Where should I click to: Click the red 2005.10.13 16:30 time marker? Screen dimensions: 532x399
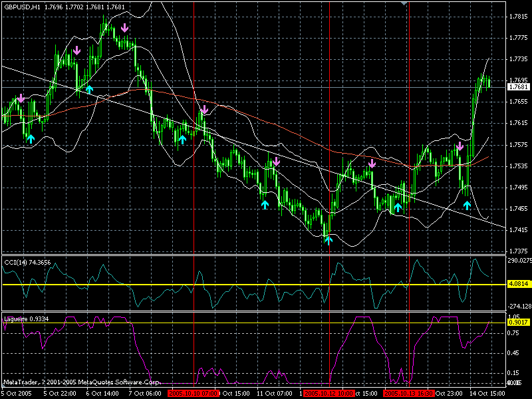tap(409, 394)
